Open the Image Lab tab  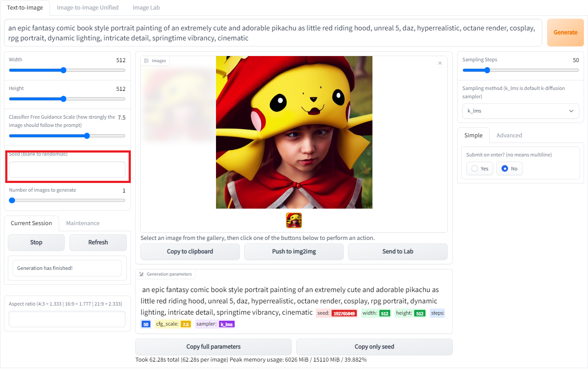146,7
